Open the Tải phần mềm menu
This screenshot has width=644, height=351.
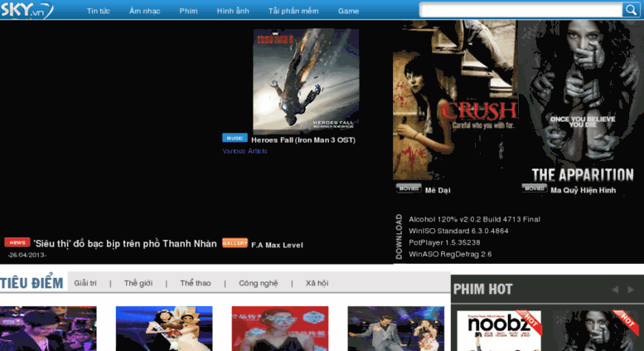293,11
